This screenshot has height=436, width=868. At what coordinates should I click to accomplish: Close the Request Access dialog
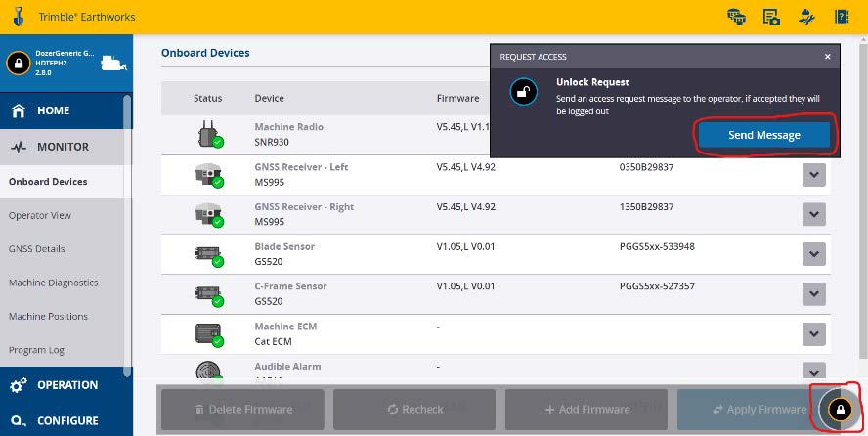pos(828,57)
